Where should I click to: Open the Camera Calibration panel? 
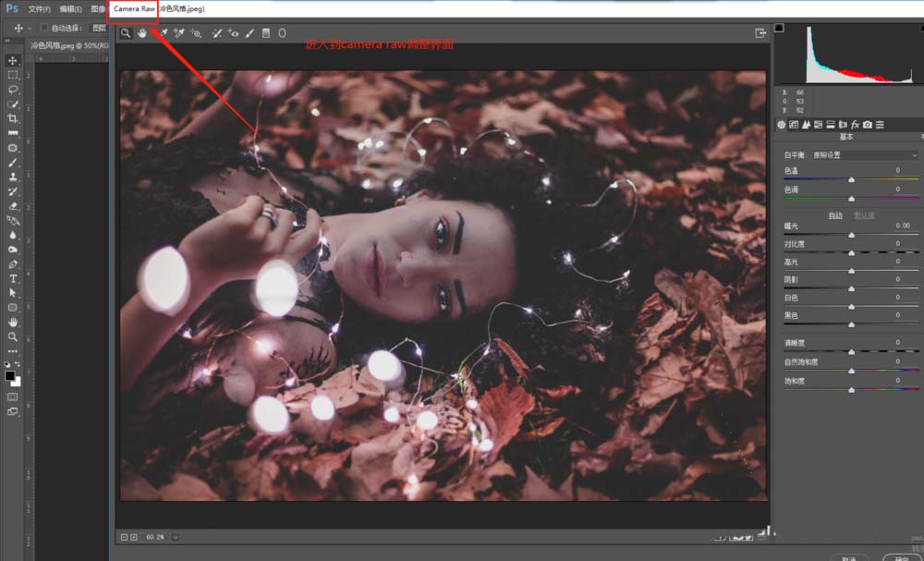pos(867,125)
